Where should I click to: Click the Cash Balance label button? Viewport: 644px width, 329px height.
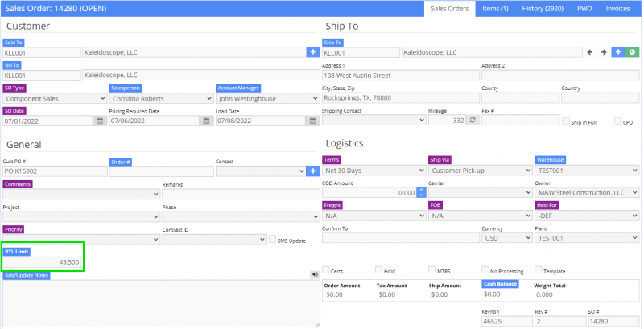(500, 284)
